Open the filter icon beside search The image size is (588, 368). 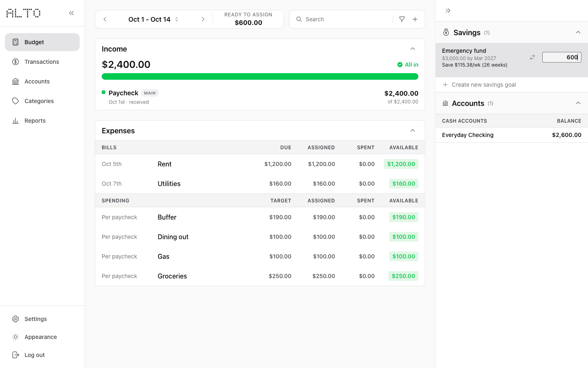(402, 19)
